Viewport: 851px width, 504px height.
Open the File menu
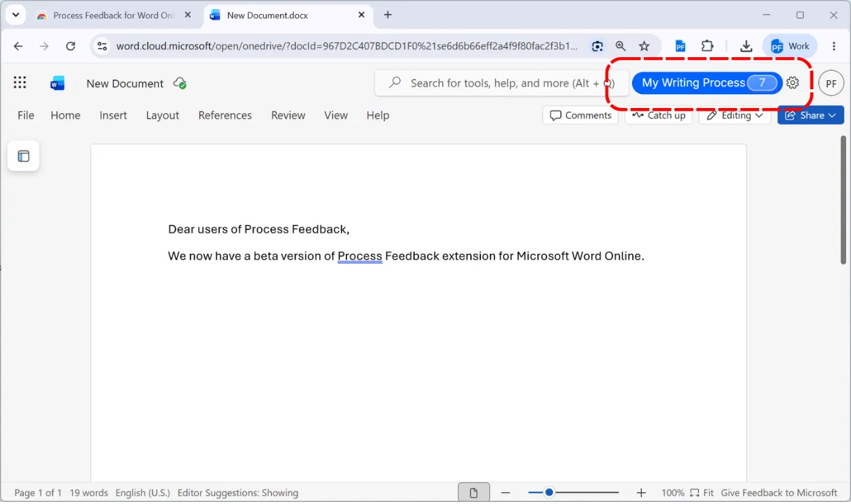[x=26, y=115]
